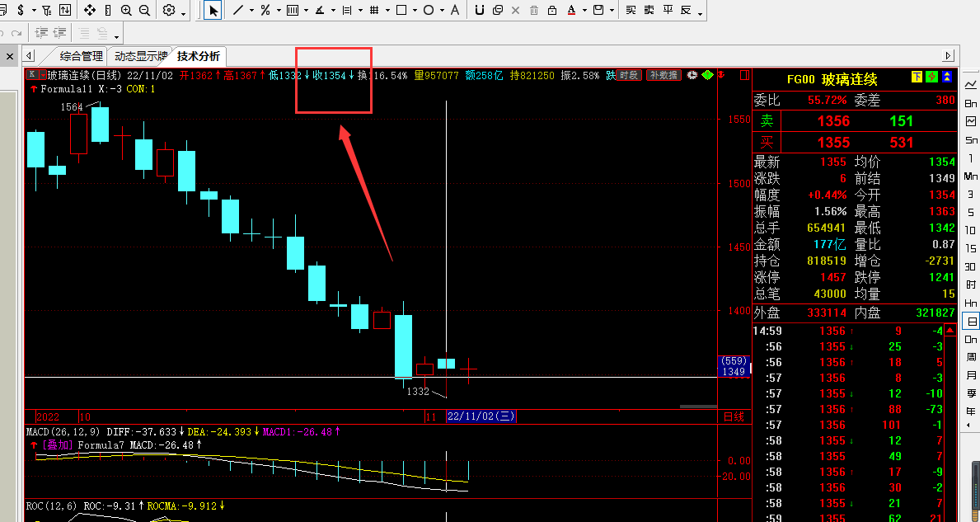Viewport: 980px width, 522px height.
Task: Expand dropdown next to line tool
Action: 251,11
